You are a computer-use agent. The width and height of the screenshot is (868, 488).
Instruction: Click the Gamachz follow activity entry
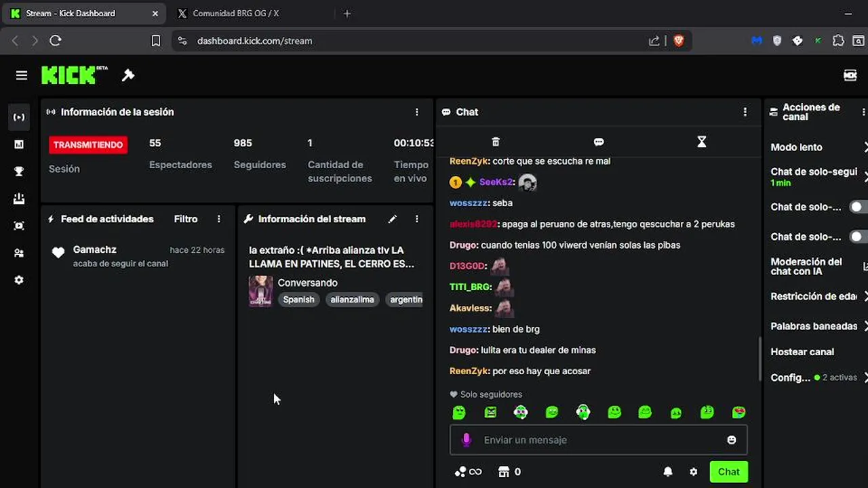tap(138, 256)
